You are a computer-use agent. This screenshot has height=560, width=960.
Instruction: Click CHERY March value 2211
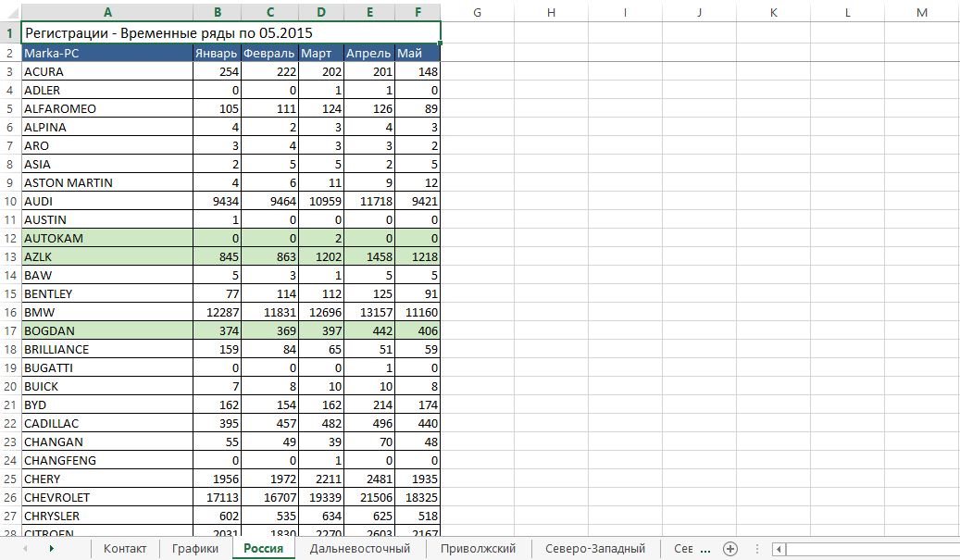(x=321, y=479)
